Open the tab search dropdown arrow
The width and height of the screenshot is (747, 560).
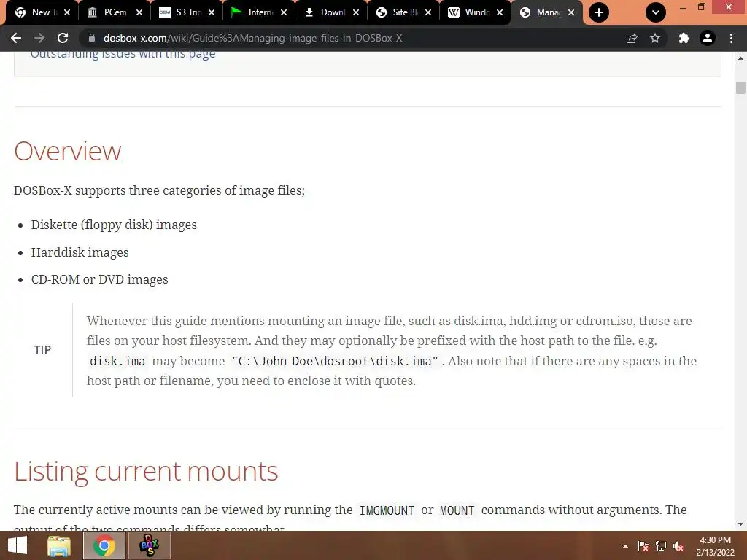point(656,12)
